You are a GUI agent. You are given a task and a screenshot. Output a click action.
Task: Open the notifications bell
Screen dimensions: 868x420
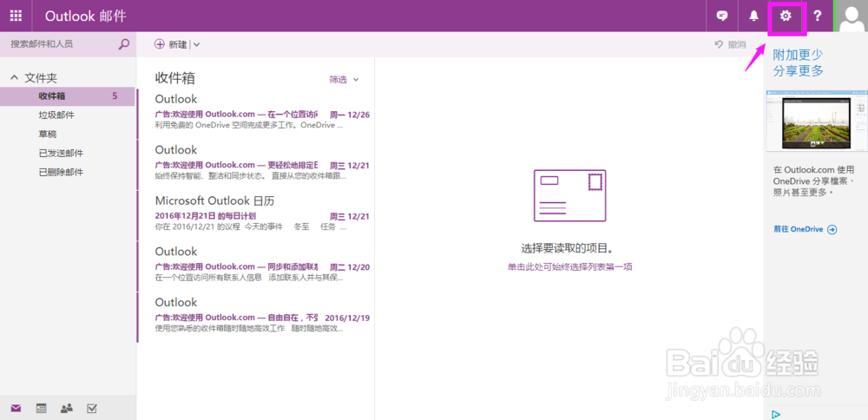pos(753,16)
